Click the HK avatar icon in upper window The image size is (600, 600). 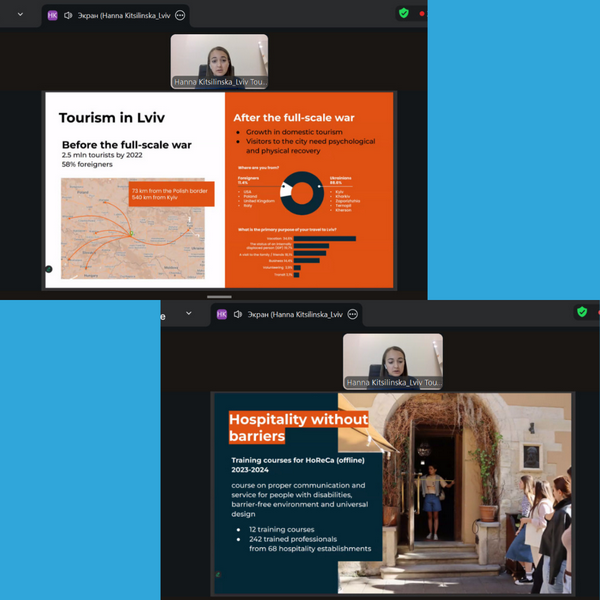(x=52, y=15)
